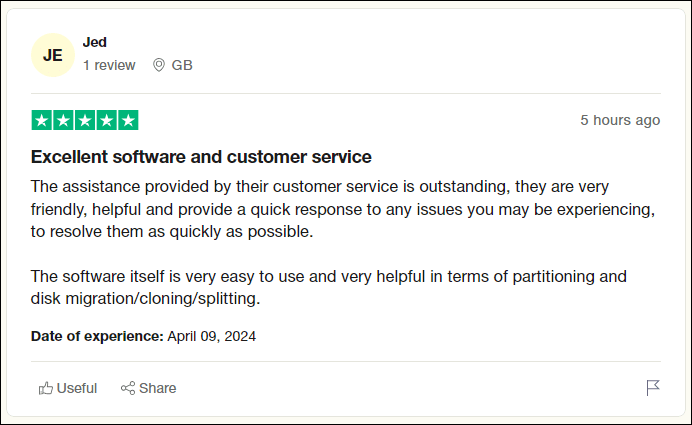Viewport: 692px width, 425px height.
Task: Click the "1 review" count text
Action: pyautogui.click(x=109, y=65)
